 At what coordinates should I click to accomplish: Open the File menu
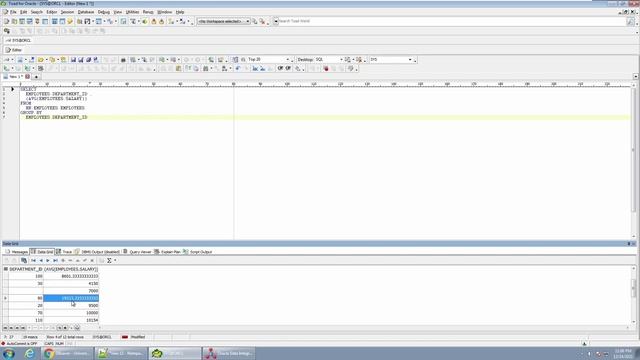point(13,12)
